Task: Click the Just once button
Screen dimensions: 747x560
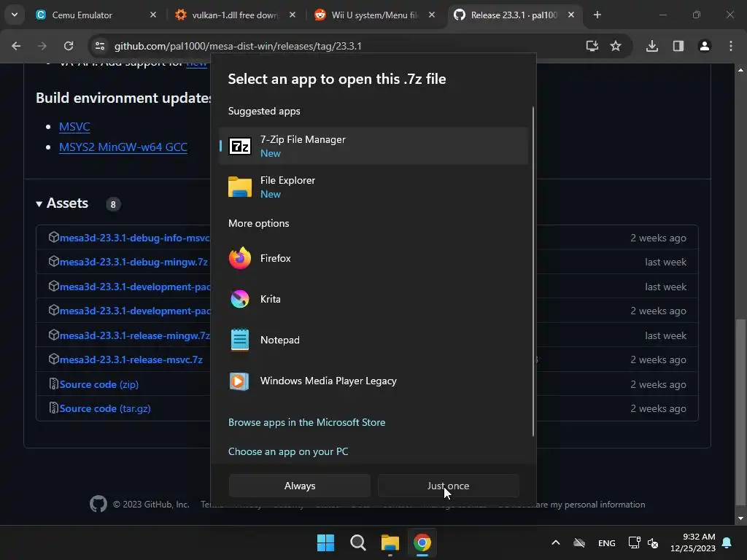Action: tap(449, 486)
